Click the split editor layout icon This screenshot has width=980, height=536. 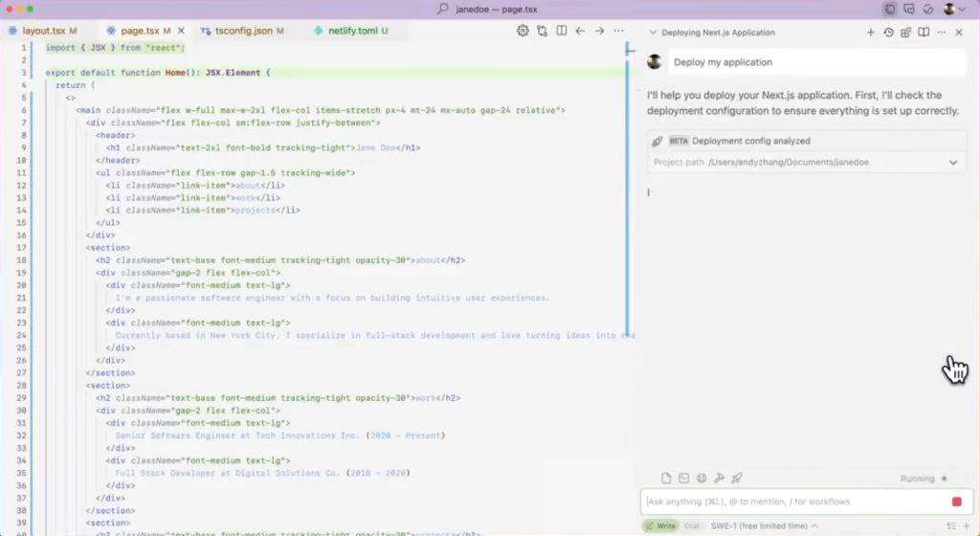pos(562,31)
